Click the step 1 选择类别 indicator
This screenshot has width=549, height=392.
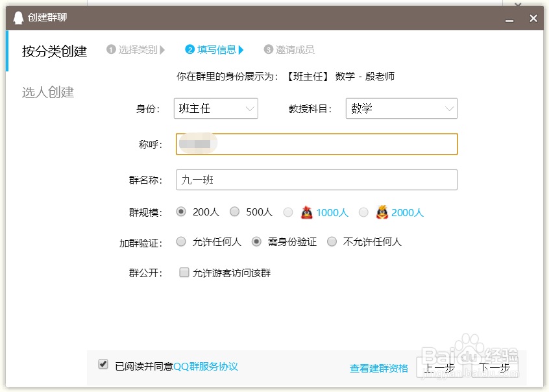coord(136,49)
